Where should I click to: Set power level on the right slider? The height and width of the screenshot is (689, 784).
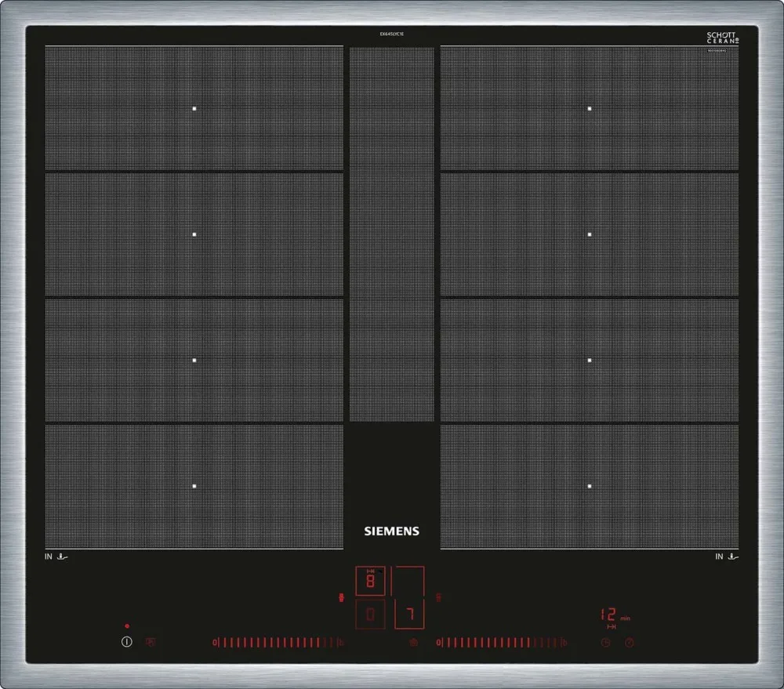click(x=502, y=643)
